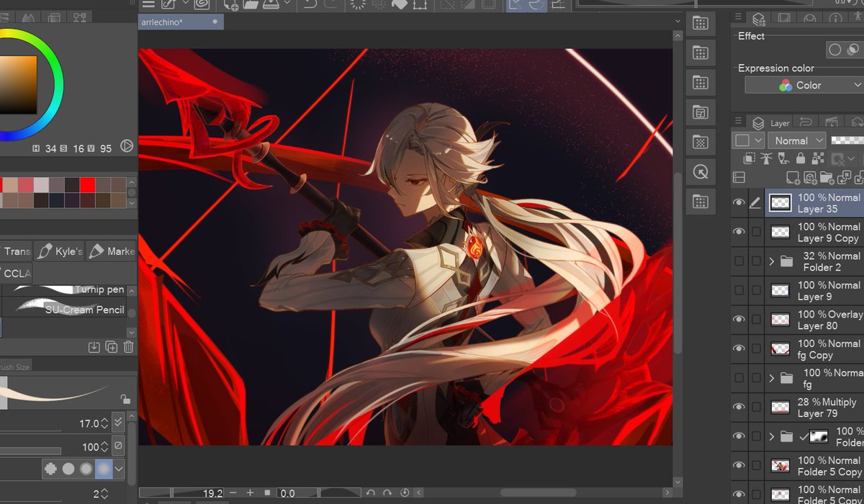Click the Clip Studio spiral launcher icon
This screenshot has width=864, height=504.
(x=201, y=4)
